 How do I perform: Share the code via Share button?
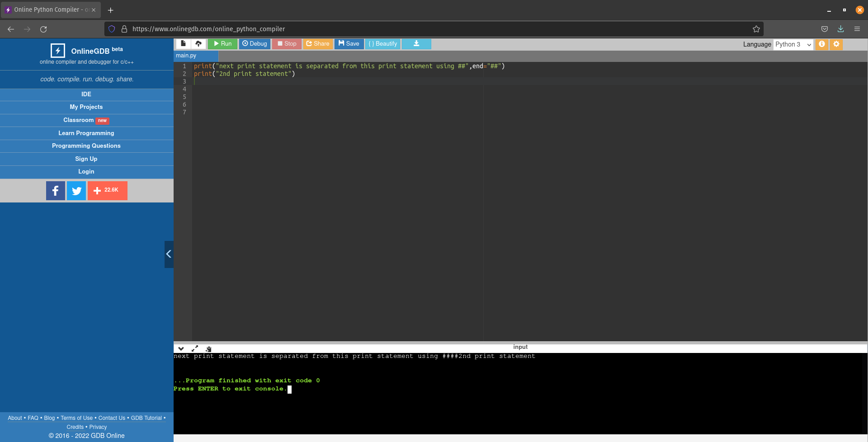tap(318, 44)
